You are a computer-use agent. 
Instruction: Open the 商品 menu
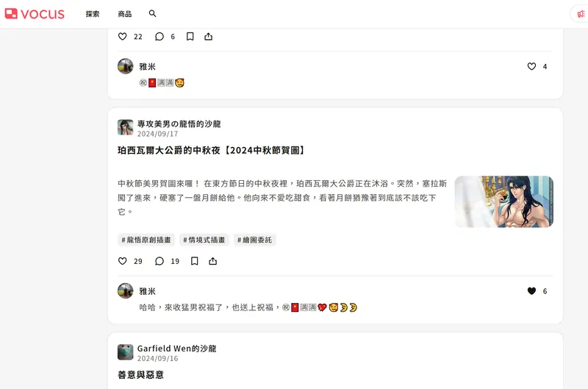pyautogui.click(x=125, y=14)
